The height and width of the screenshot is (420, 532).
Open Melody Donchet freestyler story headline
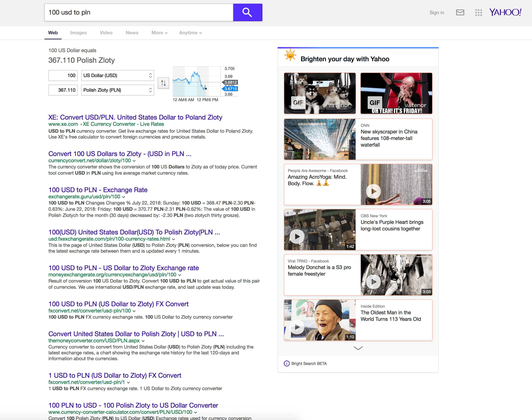pyautogui.click(x=319, y=271)
